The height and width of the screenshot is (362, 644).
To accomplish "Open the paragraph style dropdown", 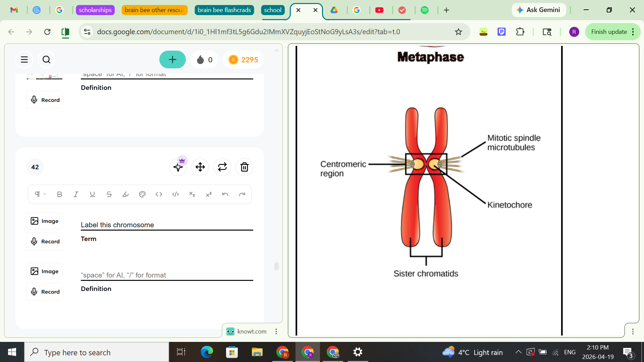I will coord(39,194).
